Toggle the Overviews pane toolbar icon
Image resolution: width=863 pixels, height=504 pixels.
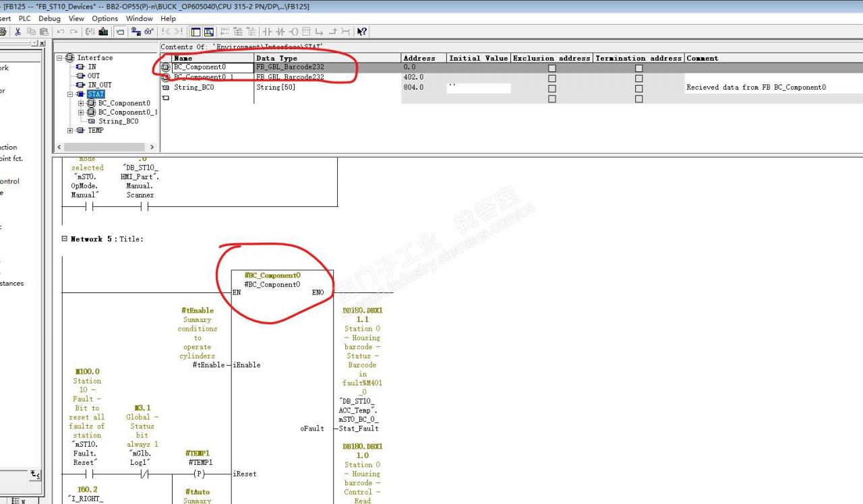click(196, 32)
